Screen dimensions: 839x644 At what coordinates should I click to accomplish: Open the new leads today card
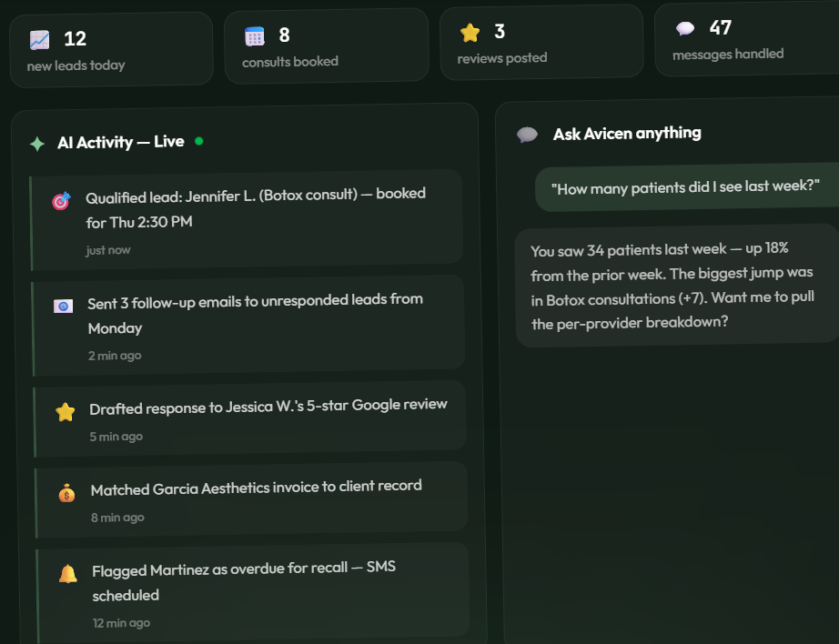(x=111, y=50)
